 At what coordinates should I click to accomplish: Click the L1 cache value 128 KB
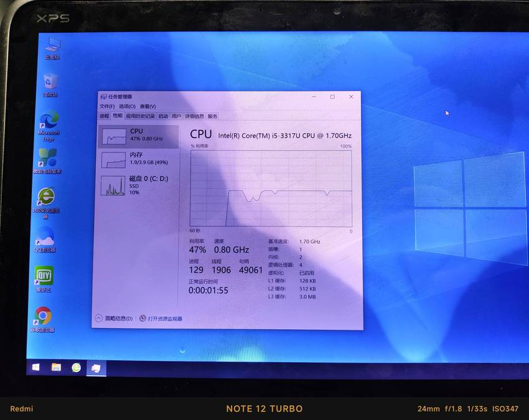point(307,281)
